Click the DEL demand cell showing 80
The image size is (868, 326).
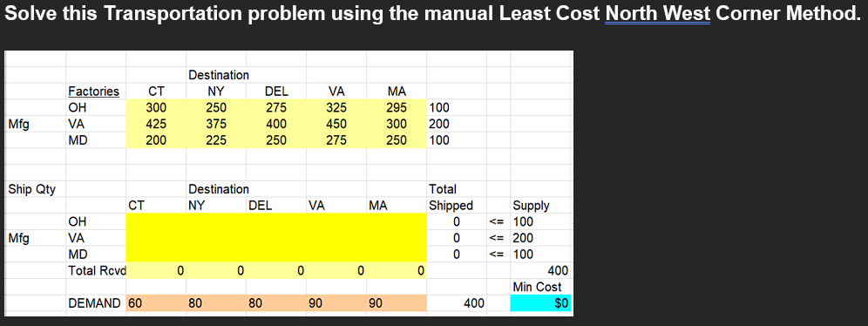[x=276, y=303]
